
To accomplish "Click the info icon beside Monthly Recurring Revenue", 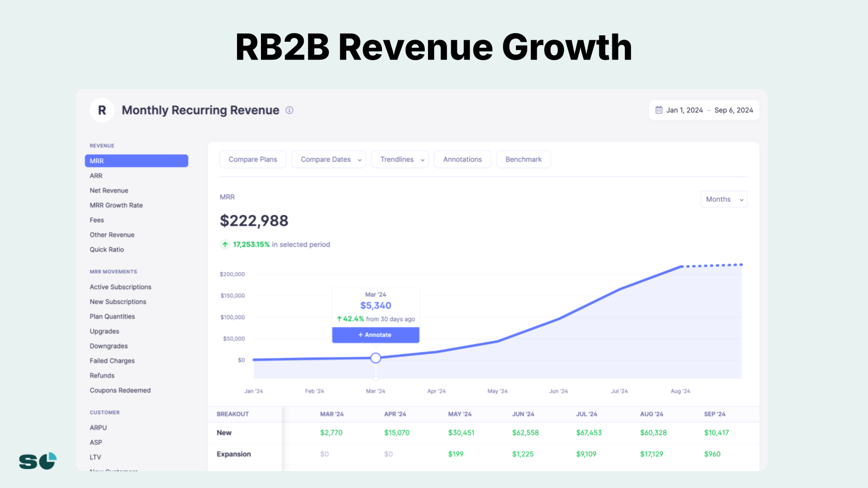I will coord(290,110).
